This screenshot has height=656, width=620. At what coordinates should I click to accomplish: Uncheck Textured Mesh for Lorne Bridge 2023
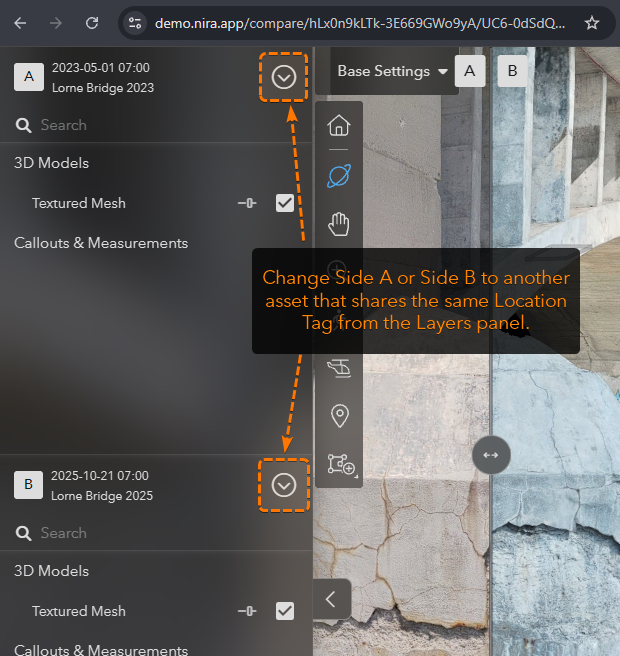(285, 203)
